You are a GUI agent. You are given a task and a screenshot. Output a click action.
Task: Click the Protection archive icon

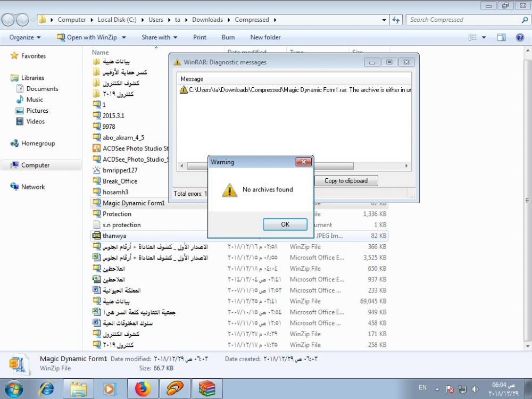pos(97,214)
